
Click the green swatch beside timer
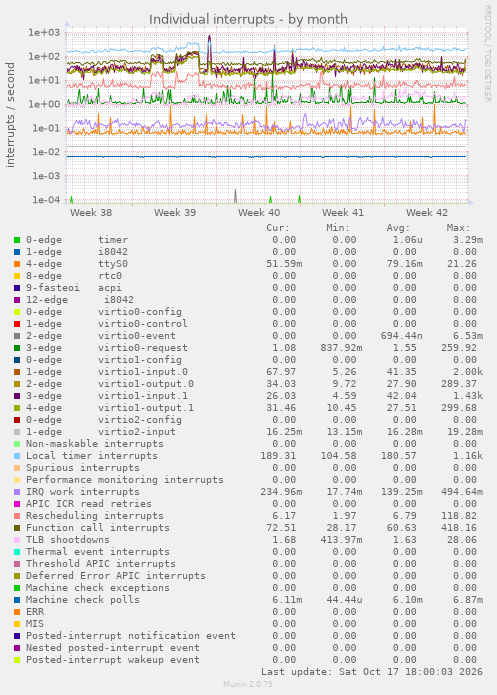point(17,240)
